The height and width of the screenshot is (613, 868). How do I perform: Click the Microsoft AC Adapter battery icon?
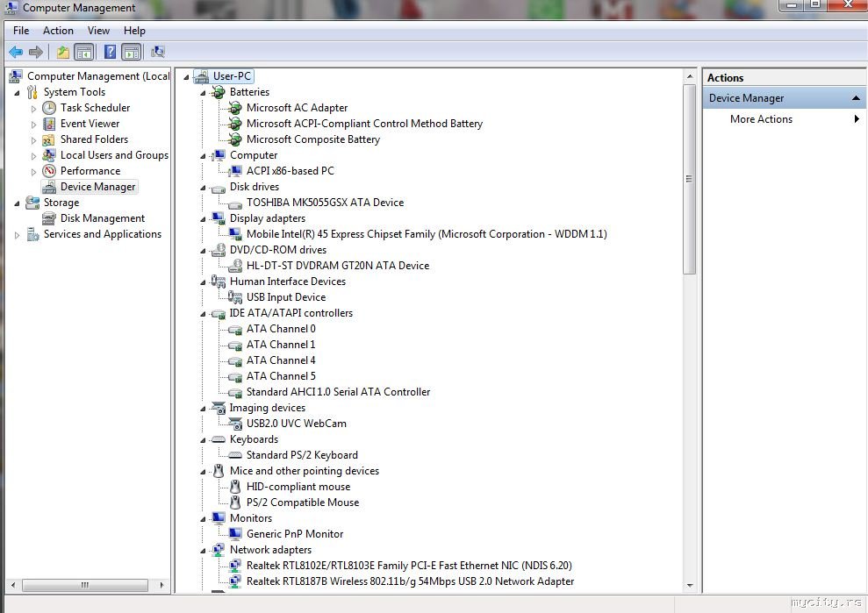pyautogui.click(x=235, y=108)
